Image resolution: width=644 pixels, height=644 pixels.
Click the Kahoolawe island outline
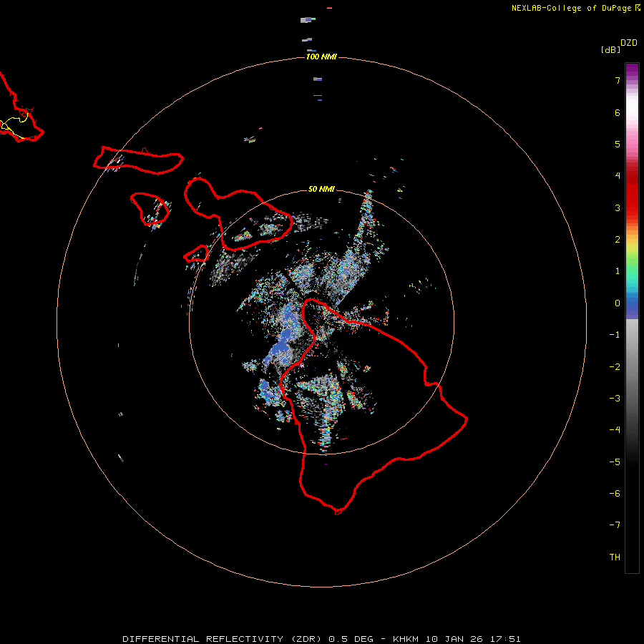pos(196,254)
